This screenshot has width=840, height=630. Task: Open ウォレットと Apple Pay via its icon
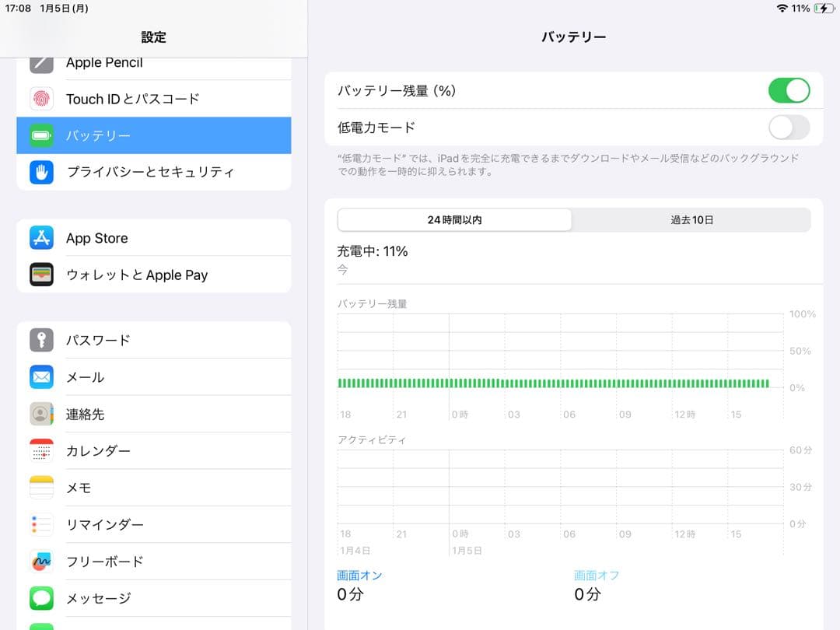(x=40, y=275)
